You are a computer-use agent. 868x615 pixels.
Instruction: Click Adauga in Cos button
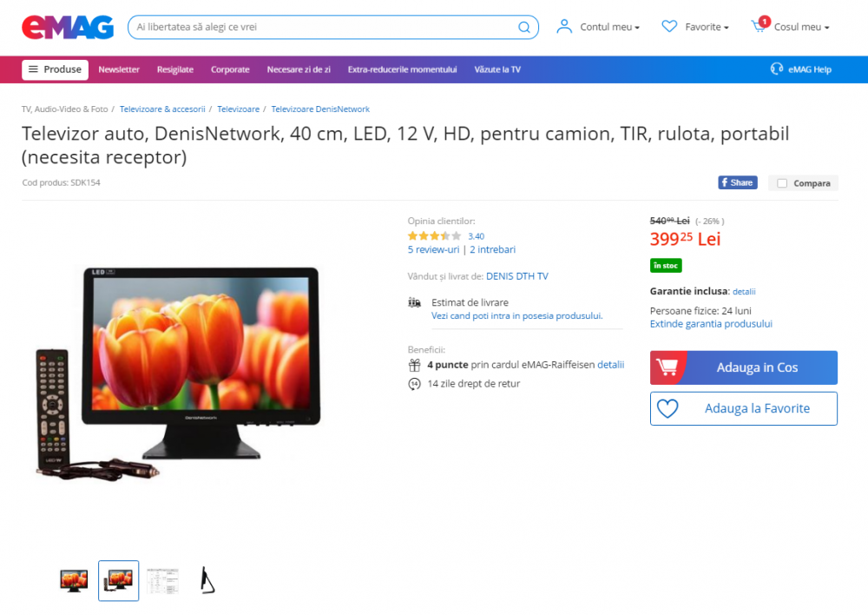coord(744,367)
